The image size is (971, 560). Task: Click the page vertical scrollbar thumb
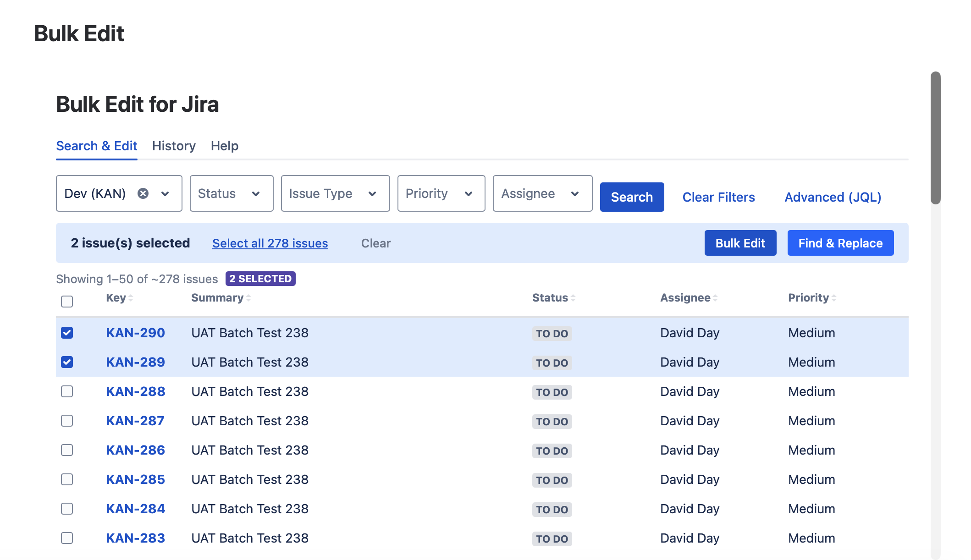(935, 137)
